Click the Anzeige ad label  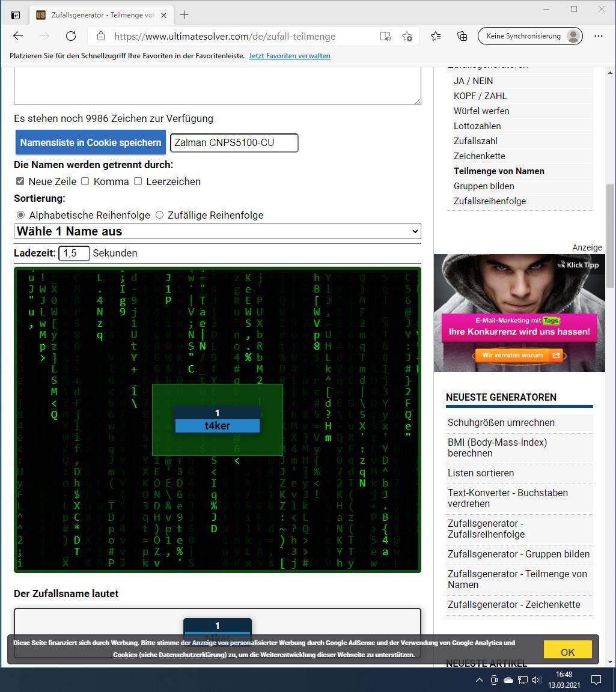tap(587, 247)
